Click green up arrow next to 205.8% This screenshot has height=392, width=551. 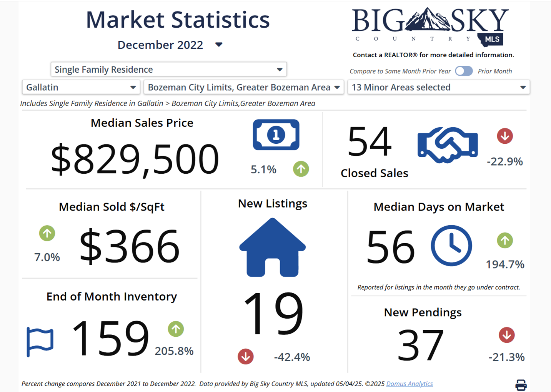pyautogui.click(x=176, y=329)
